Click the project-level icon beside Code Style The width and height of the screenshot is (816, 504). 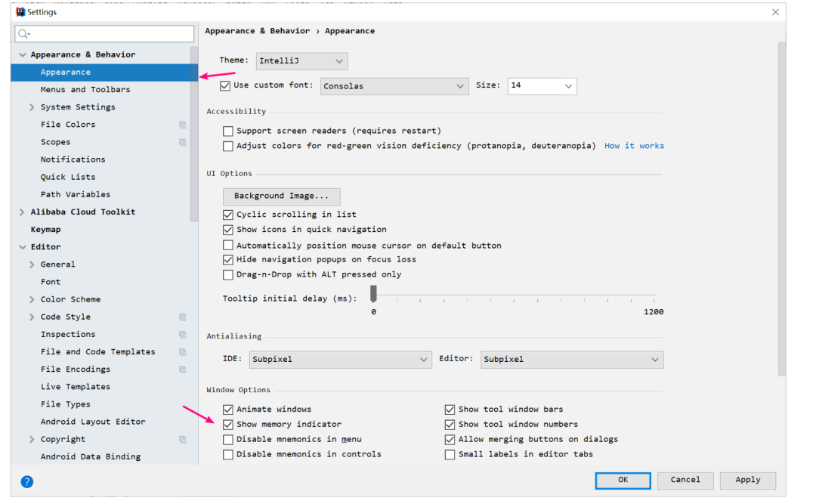coord(182,317)
